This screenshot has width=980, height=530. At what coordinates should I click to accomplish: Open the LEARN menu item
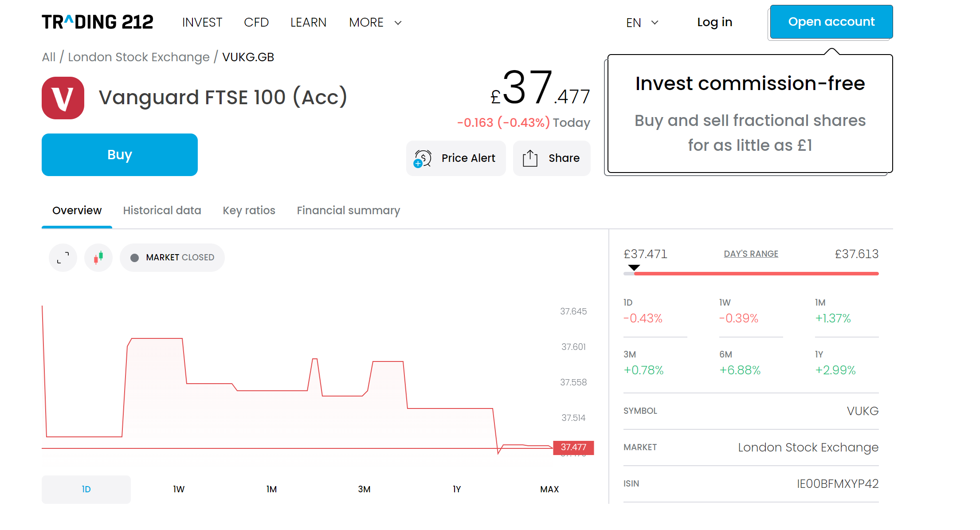click(x=308, y=23)
